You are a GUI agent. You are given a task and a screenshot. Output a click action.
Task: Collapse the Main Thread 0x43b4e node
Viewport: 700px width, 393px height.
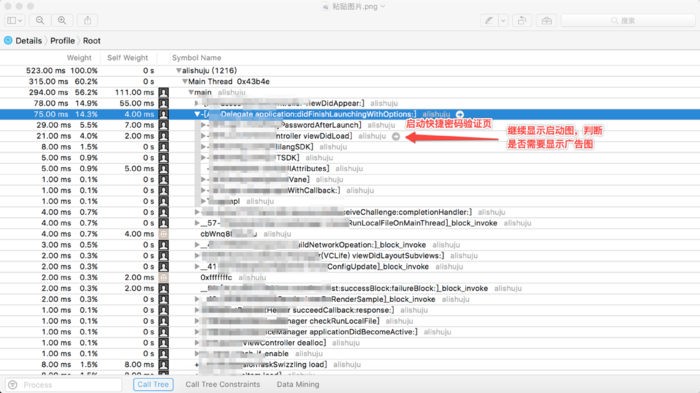point(184,82)
